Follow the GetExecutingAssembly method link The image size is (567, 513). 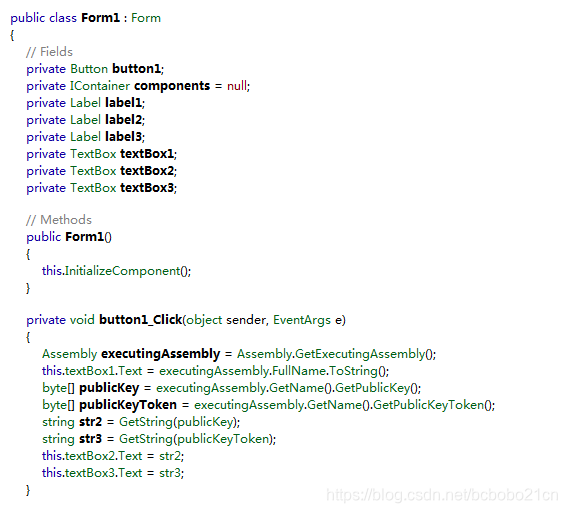(x=360, y=354)
